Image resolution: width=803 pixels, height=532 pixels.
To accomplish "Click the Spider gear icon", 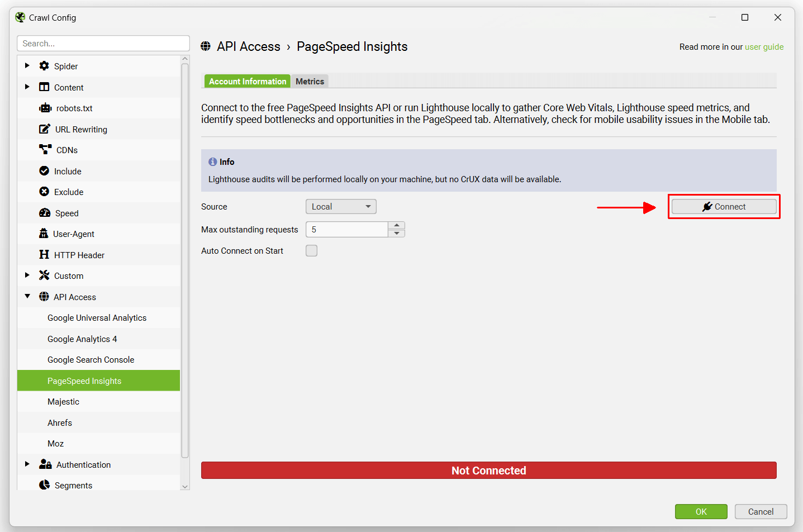I will coord(44,66).
